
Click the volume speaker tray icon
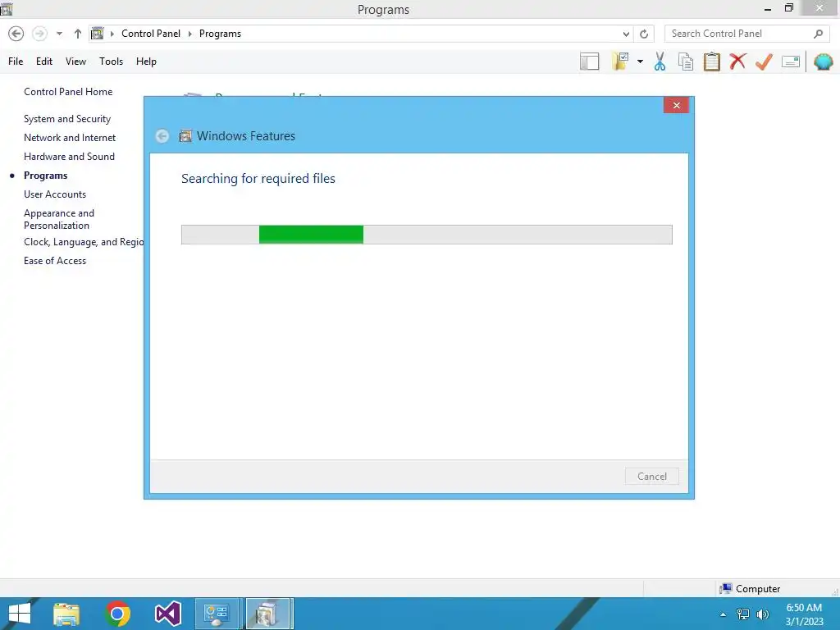tap(762, 614)
